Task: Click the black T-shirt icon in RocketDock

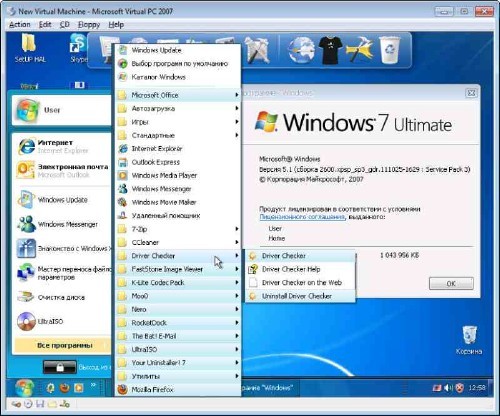Action: [330, 50]
